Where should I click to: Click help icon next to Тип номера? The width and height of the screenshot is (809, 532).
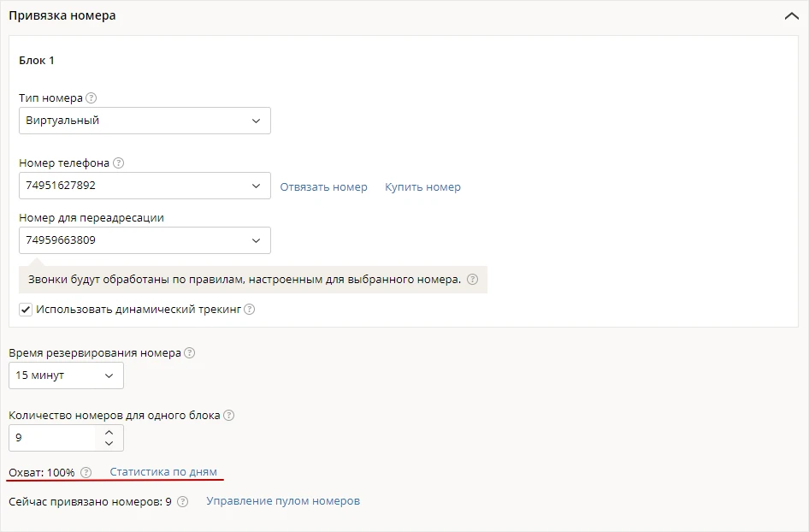point(91,98)
